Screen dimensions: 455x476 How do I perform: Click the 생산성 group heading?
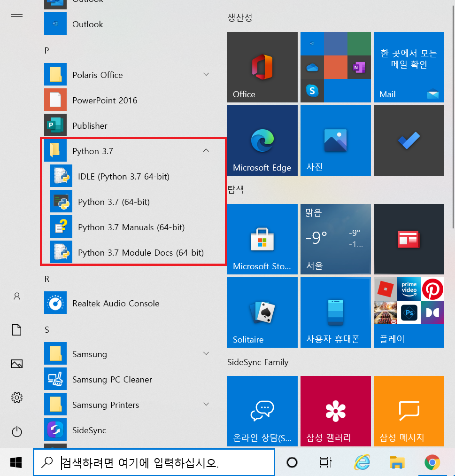tap(240, 17)
